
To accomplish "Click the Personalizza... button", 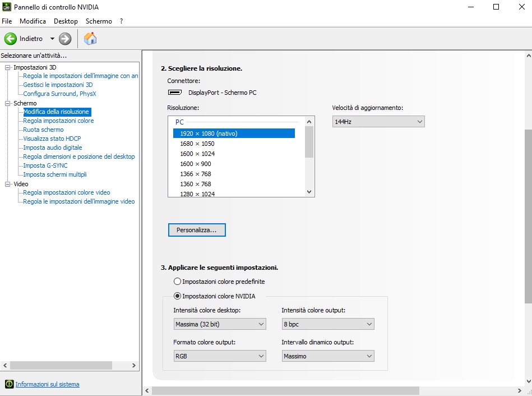I will 197,230.
